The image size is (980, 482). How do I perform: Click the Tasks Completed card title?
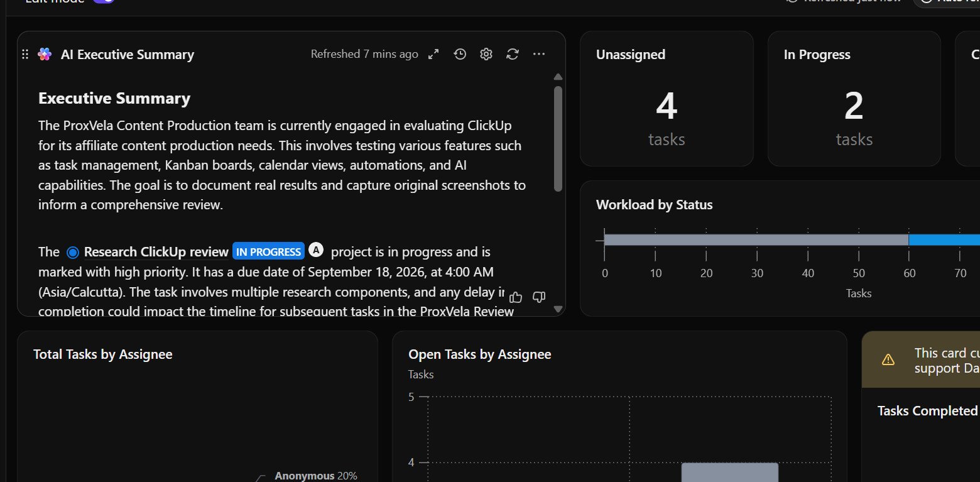pos(928,411)
